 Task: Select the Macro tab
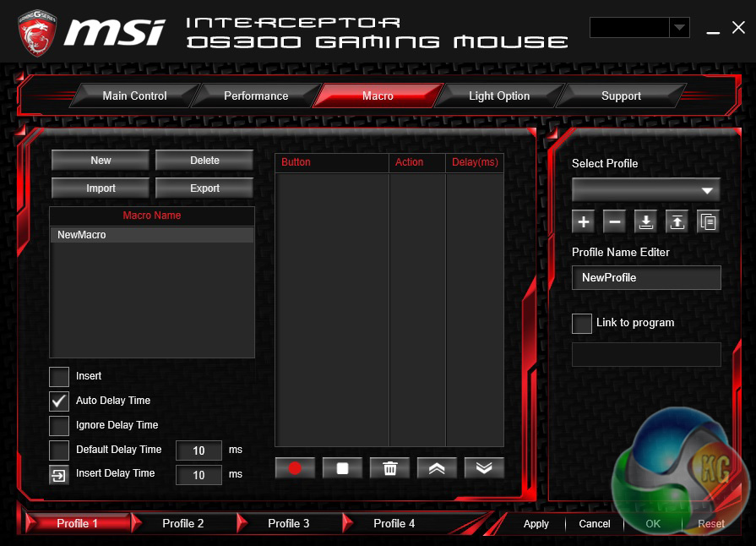[378, 96]
